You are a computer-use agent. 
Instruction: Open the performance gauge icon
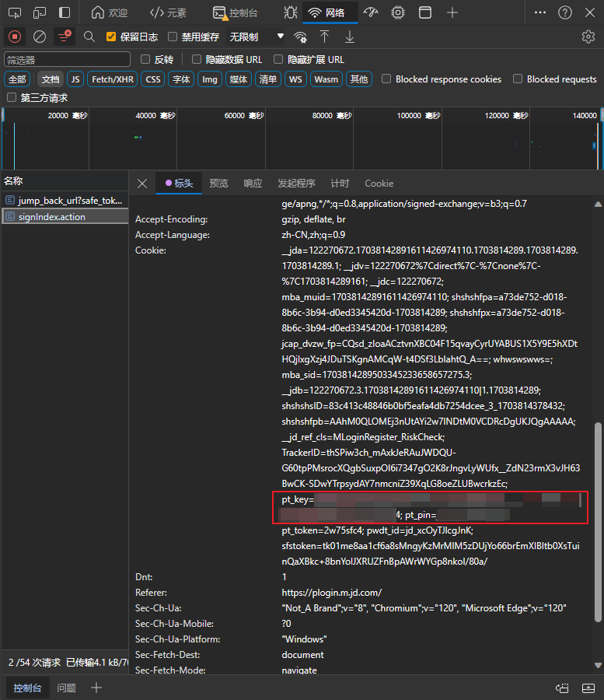click(x=371, y=12)
